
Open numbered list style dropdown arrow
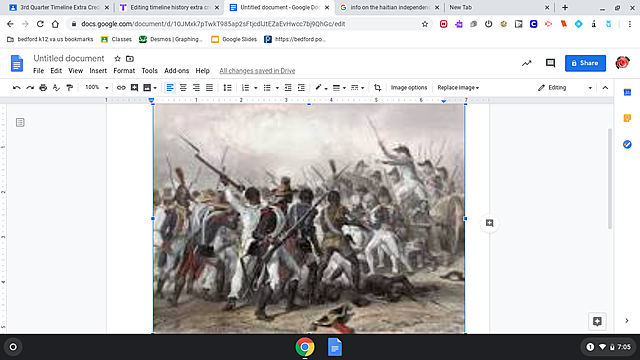click(x=256, y=88)
